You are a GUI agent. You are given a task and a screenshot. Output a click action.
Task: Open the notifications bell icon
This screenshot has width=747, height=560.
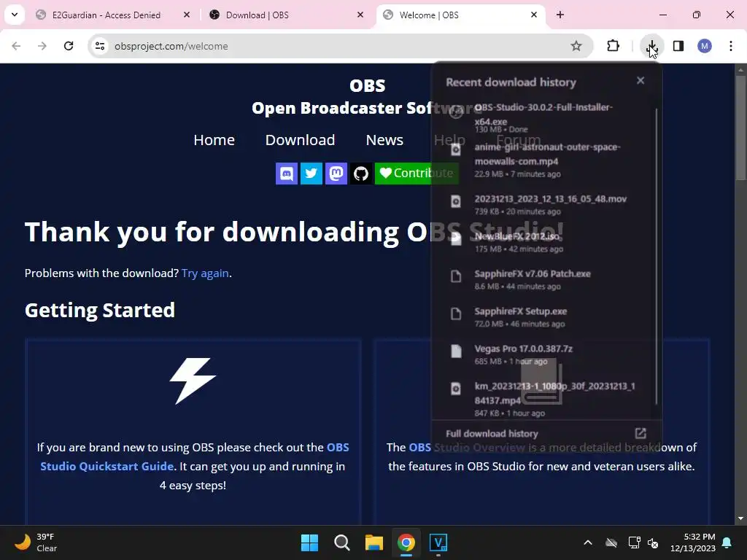(x=727, y=542)
